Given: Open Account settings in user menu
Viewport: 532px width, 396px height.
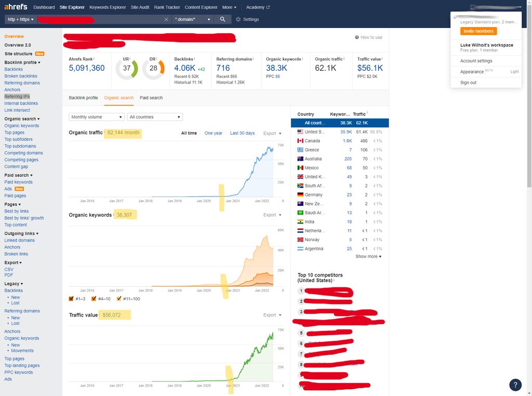Looking at the screenshot, I should pyautogui.click(x=476, y=61).
